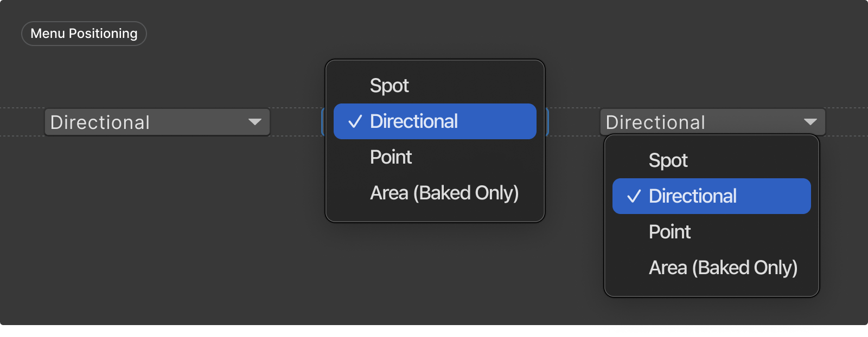The image size is (868, 337).
Task: Click the chevron arrow on the left Directional dropdown
Action: (x=256, y=122)
